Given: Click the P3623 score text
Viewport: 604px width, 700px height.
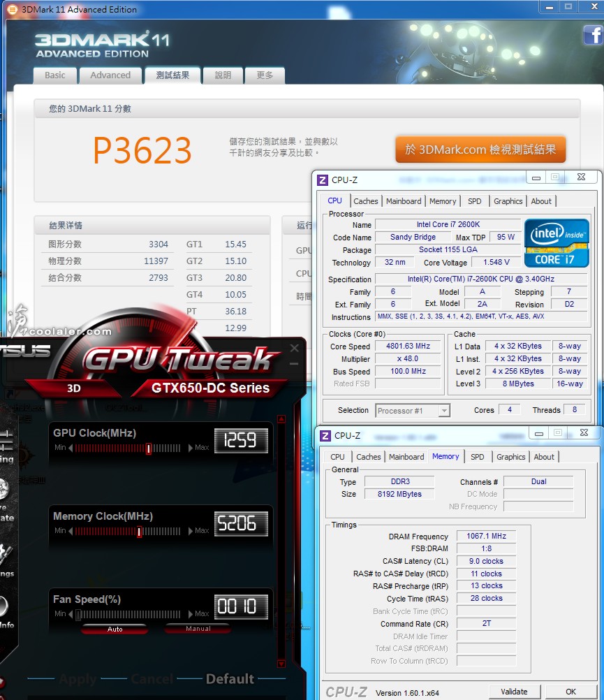Looking at the screenshot, I should [x=142, y=150].
